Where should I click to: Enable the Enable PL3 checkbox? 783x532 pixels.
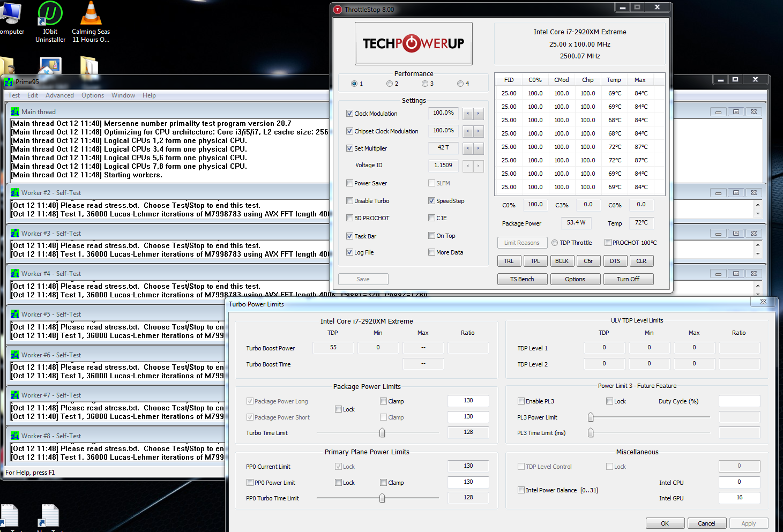click(521, 401)
